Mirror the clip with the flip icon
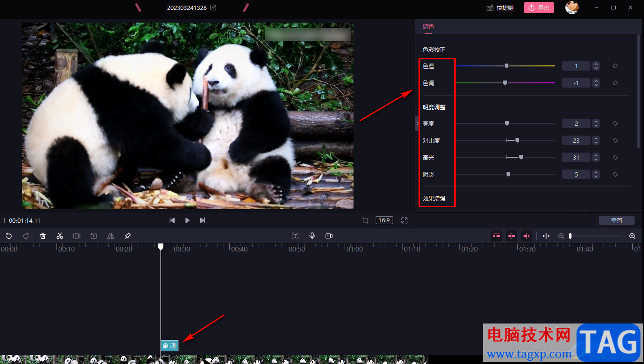Screen dimensions: 644x364 coord(111,236)
